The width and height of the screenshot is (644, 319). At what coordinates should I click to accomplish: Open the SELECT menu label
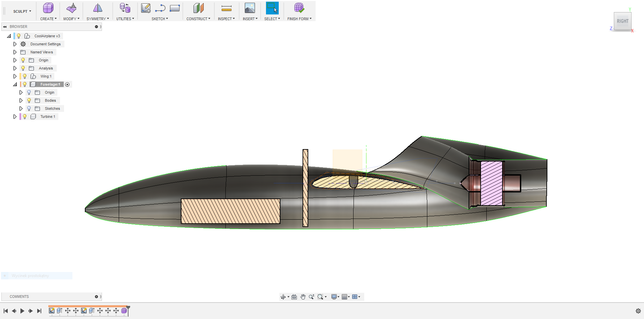pyautogui.click(x=272, y=19)
